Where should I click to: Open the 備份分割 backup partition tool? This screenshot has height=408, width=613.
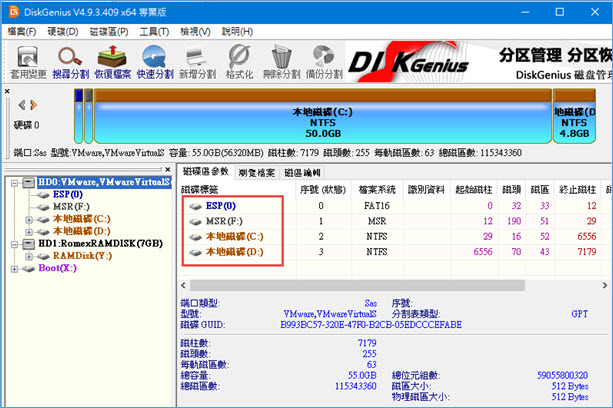(324, 63)
